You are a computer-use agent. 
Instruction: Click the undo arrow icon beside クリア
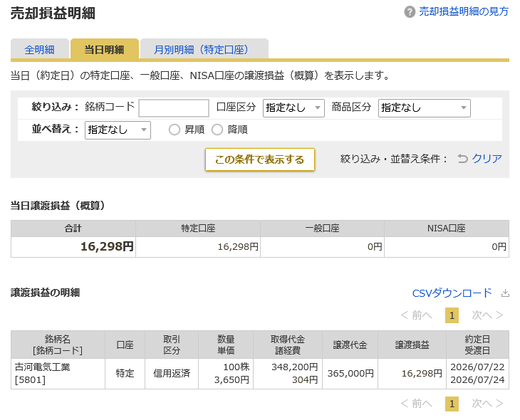(x=462, y=159)
